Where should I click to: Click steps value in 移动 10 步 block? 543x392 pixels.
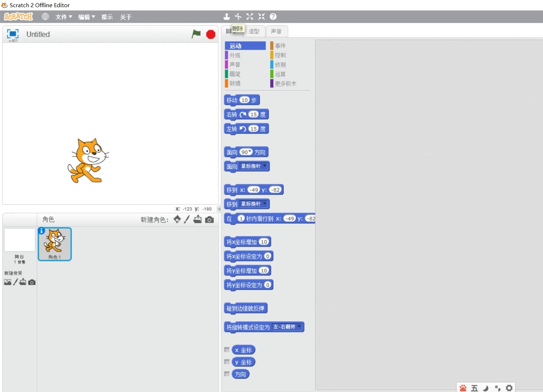pos(244,100)
